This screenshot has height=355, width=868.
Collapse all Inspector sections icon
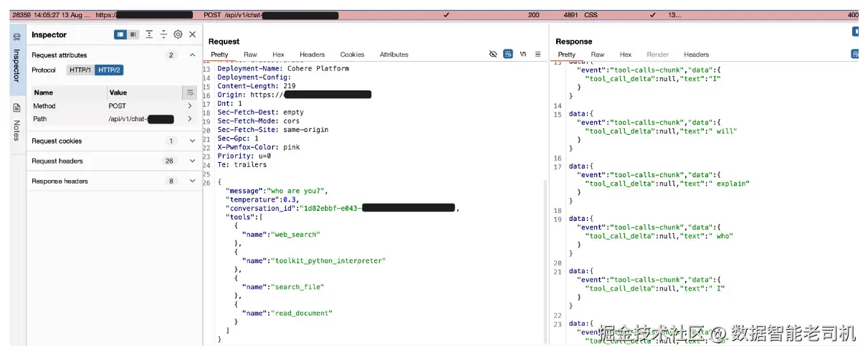pos(163,34)
